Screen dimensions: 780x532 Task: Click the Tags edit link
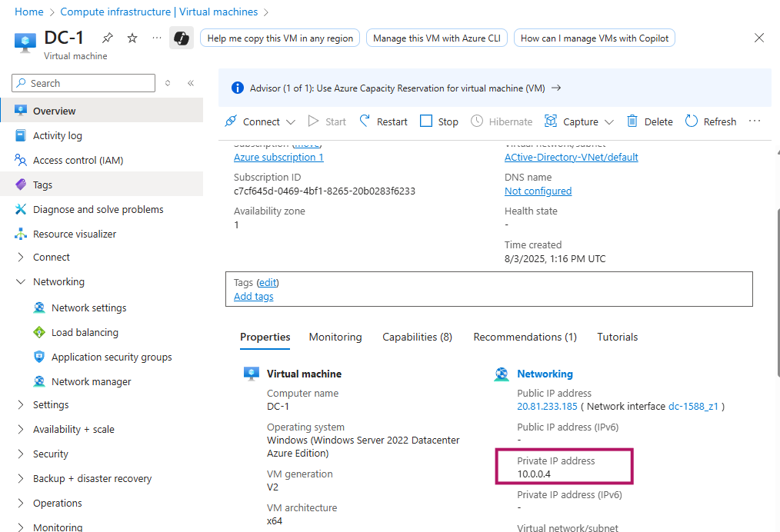pos(268,282)
